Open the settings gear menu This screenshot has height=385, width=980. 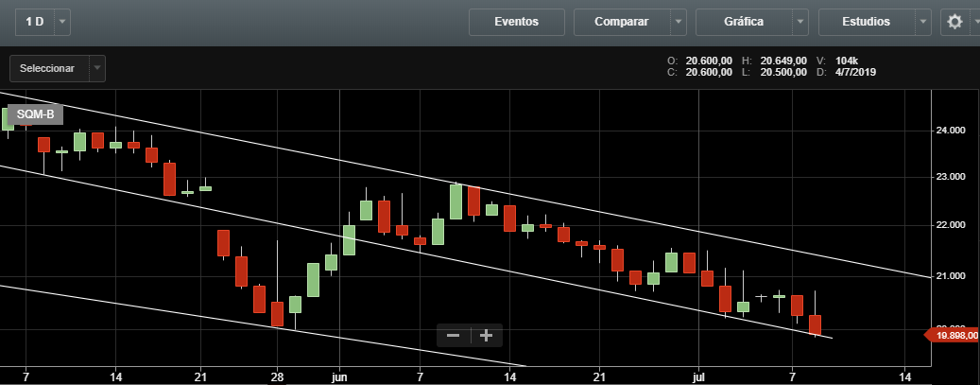point(954,22)
